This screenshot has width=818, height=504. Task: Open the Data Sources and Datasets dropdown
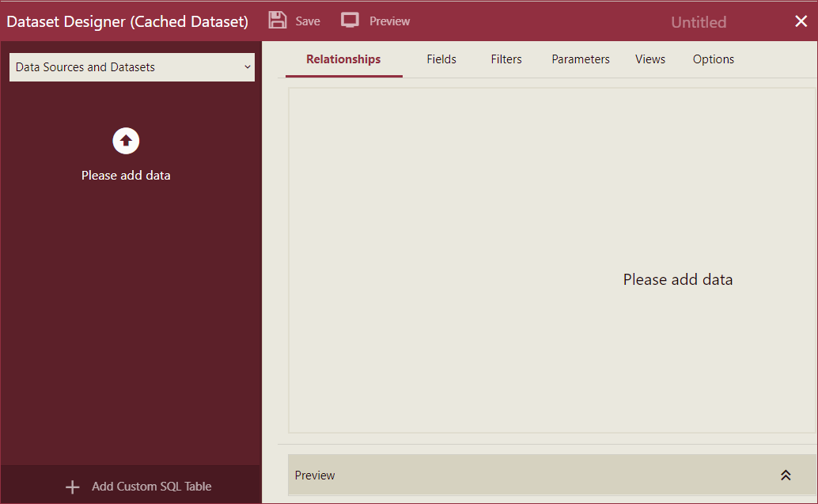[x=131, y=67]
